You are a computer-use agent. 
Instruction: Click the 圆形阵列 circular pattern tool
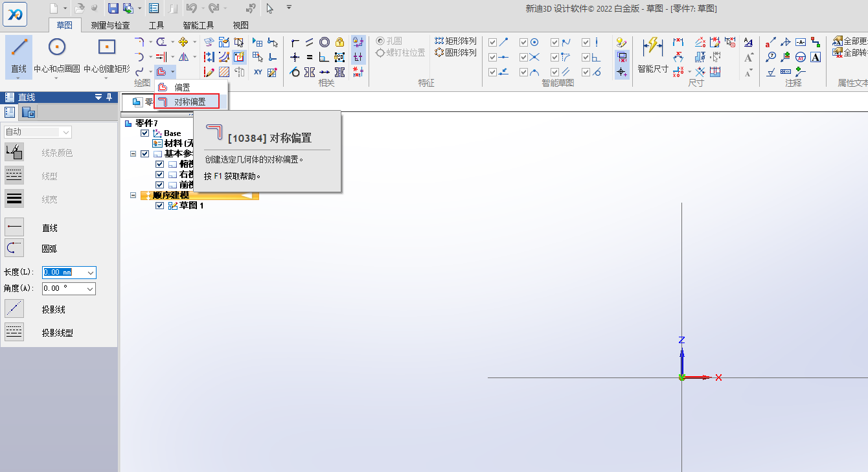coord(456,52)
